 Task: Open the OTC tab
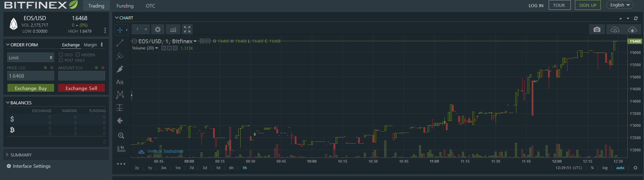pyautogui.click(x=150, y=6)
